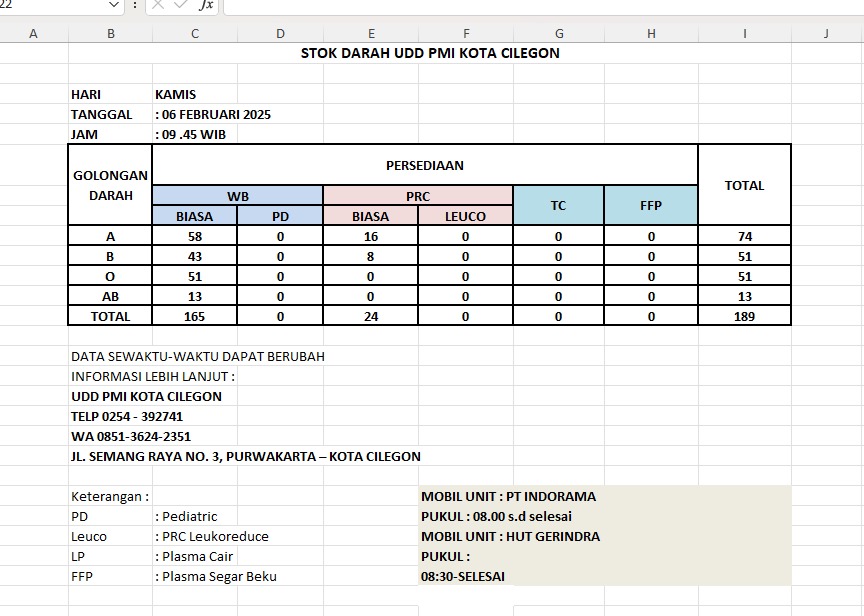
Task: Select column F header
Action: point(466,33)
